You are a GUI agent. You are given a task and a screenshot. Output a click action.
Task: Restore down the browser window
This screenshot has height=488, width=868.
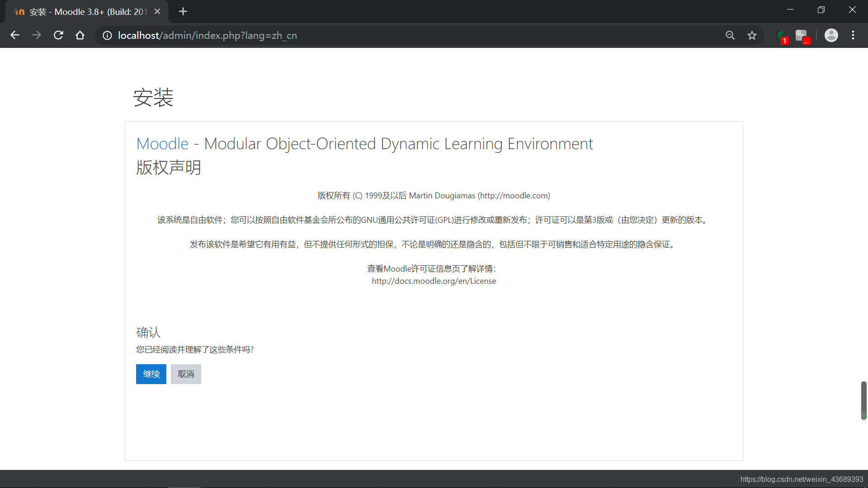(821, 10)
